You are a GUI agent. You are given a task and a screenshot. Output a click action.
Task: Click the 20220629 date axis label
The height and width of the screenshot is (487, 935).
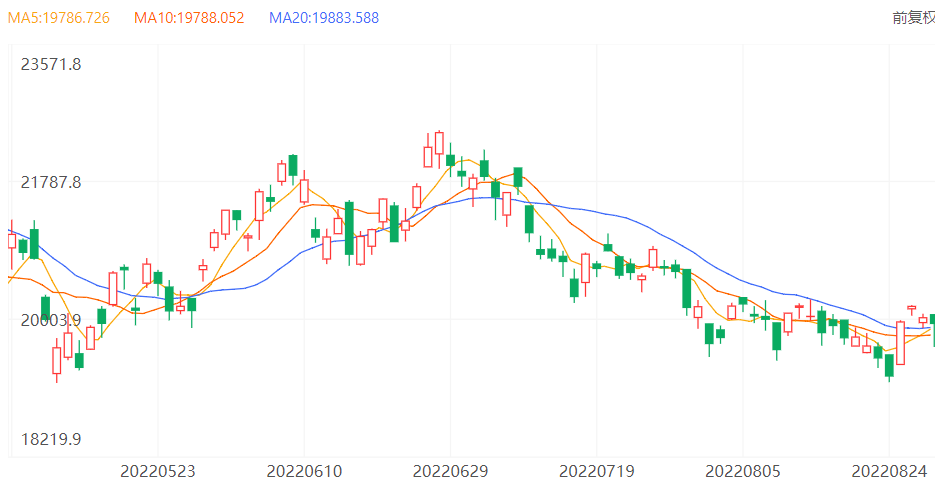451,470
